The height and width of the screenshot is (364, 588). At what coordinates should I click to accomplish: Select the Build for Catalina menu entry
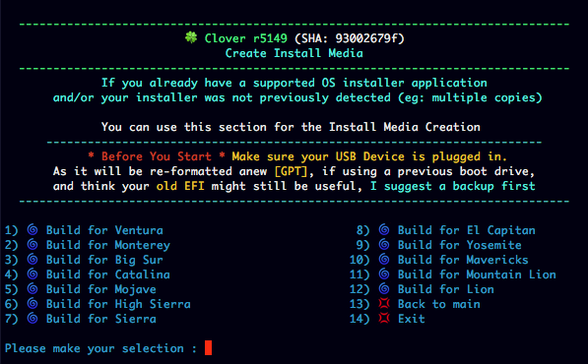pos(108,274)
